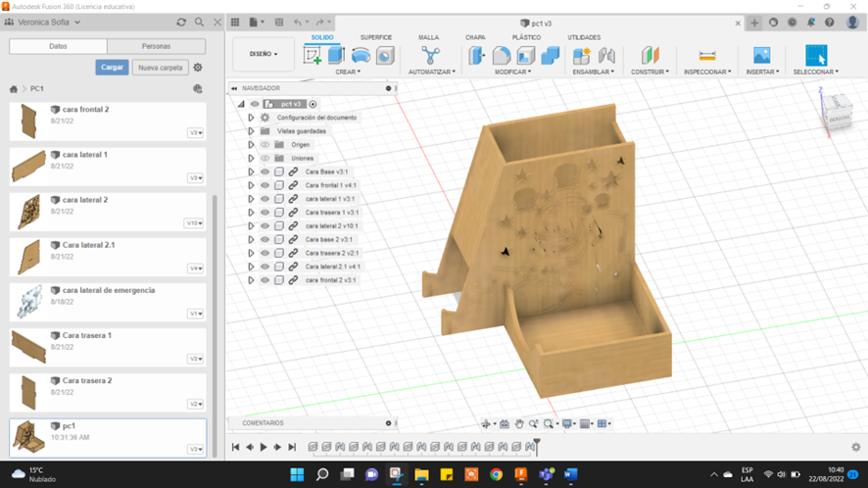Image resolution: width=868 pixels, height=488 pixels.
Task: Select the Create Sketch tool
Action: pos(313,56)
